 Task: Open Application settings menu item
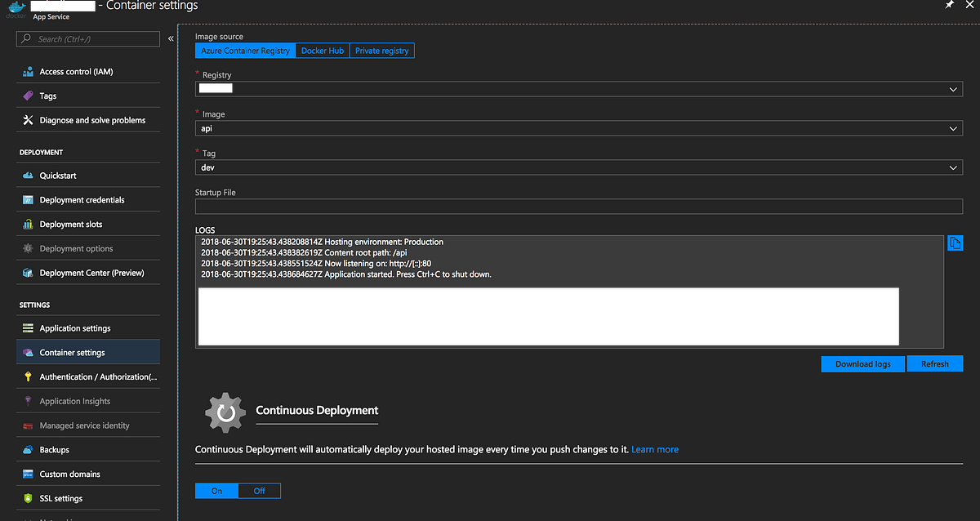88,328
